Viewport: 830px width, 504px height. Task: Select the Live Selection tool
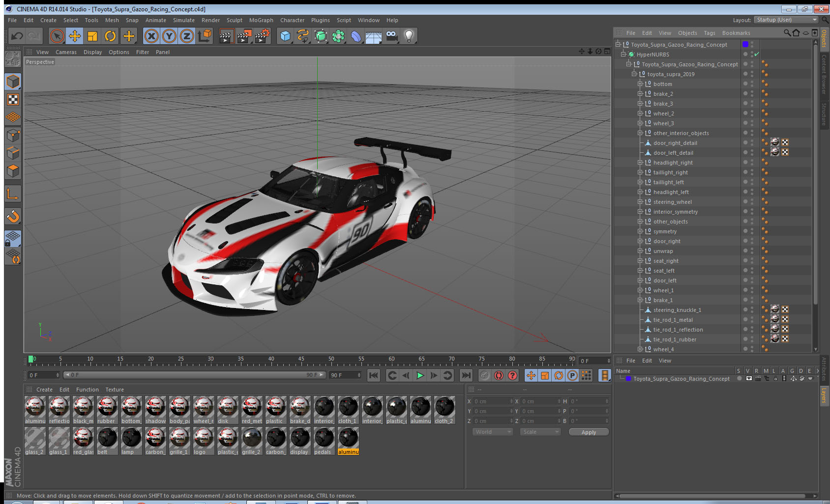click(57, 36)
